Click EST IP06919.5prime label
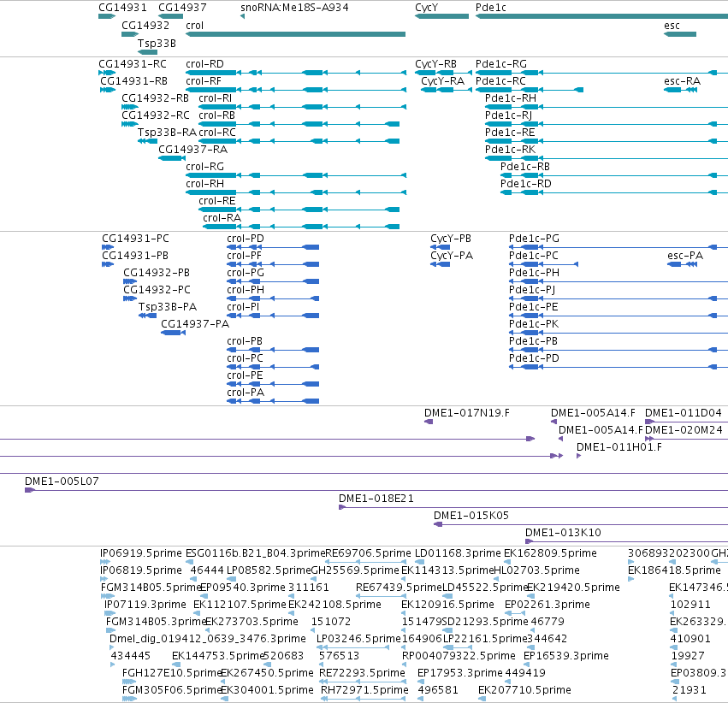 [140, 552]
